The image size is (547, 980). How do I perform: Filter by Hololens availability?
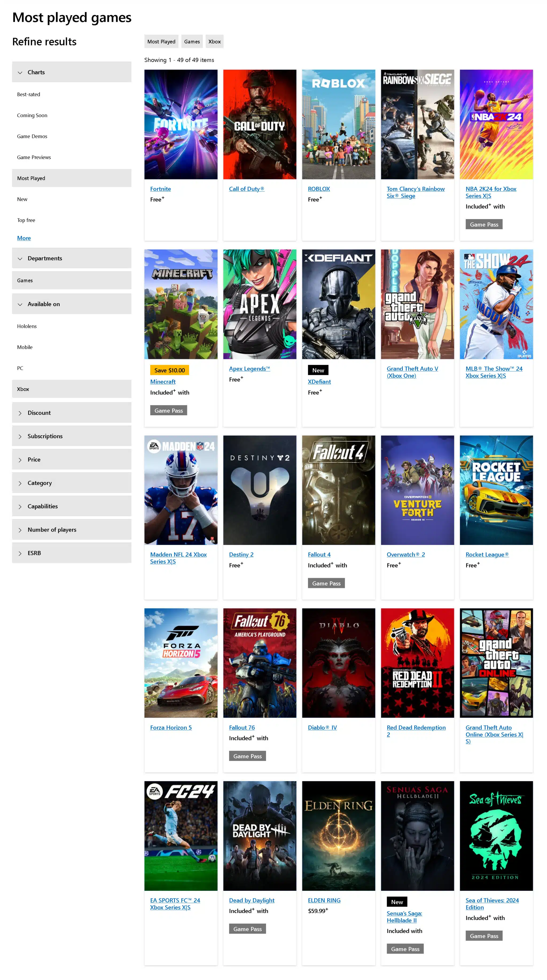coord(72,326)
